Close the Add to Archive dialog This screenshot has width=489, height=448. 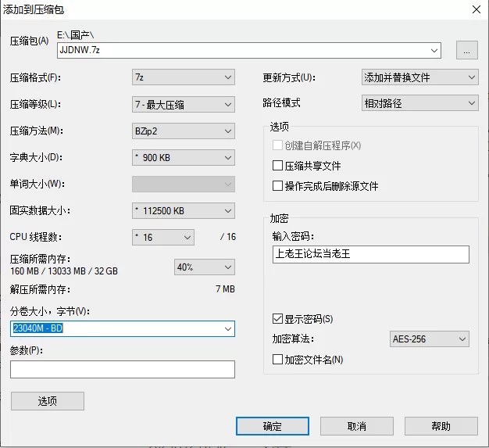coord(477,9)
